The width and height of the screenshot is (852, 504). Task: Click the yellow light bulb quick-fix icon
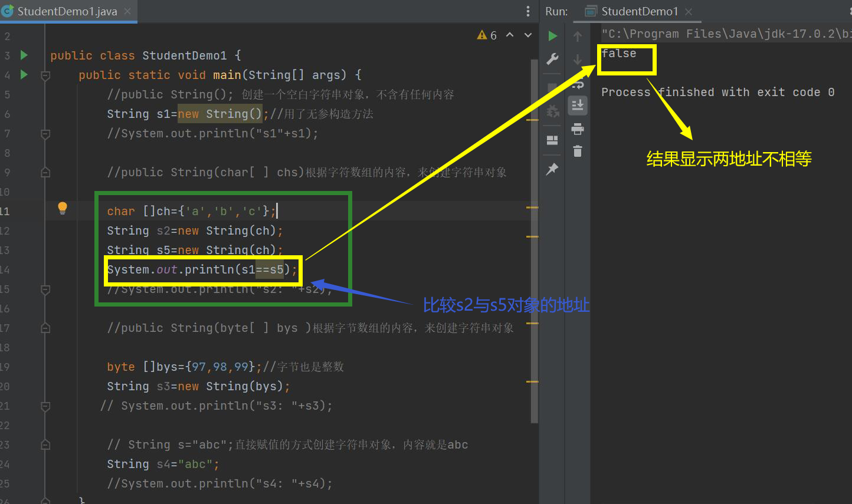point(63,207)
